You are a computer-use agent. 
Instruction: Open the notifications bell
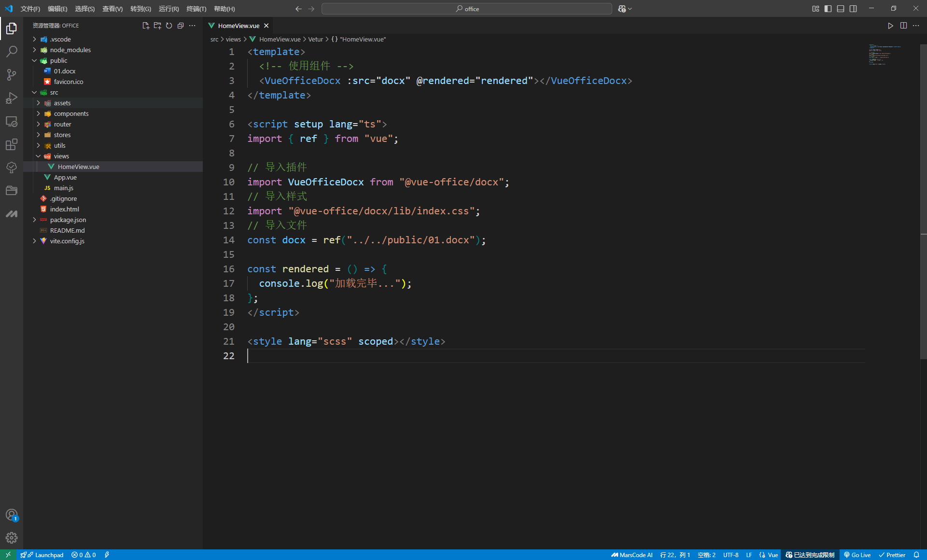coord(916,555)
